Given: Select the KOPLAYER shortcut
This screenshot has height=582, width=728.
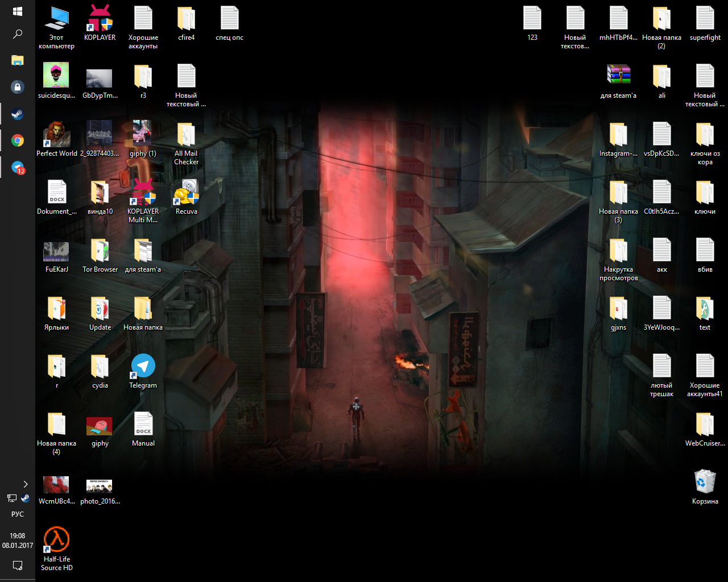Looking at the screenshot, I should [x=100, y=23].
